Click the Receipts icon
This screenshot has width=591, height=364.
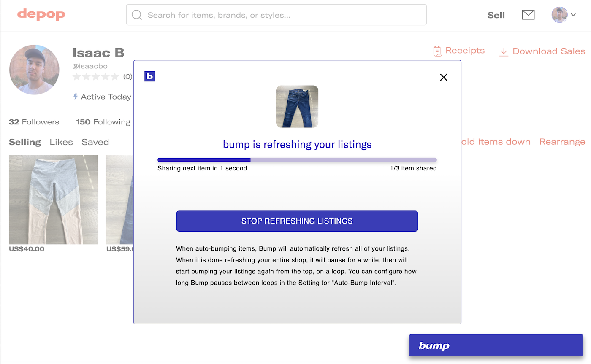click(x=437, y=51)
